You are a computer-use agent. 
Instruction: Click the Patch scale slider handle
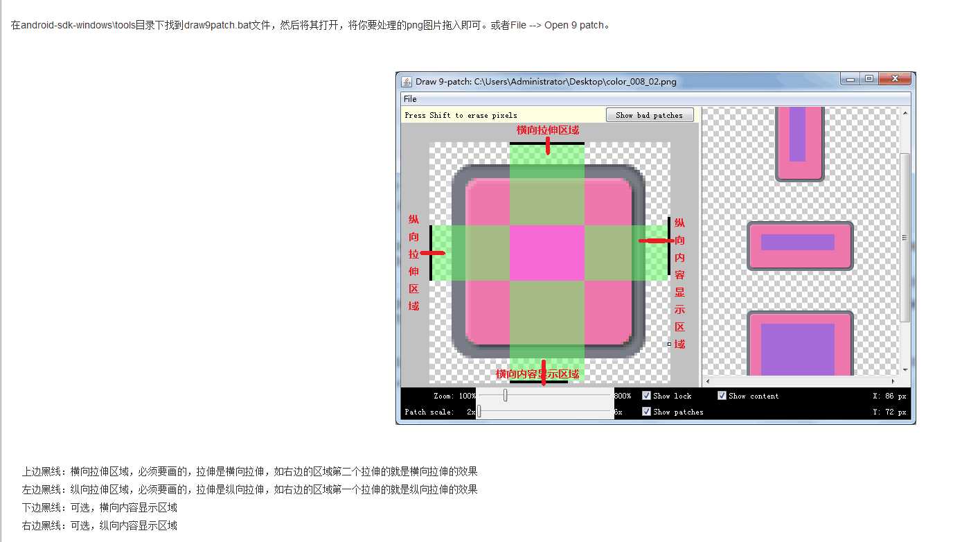click(479, 412)
